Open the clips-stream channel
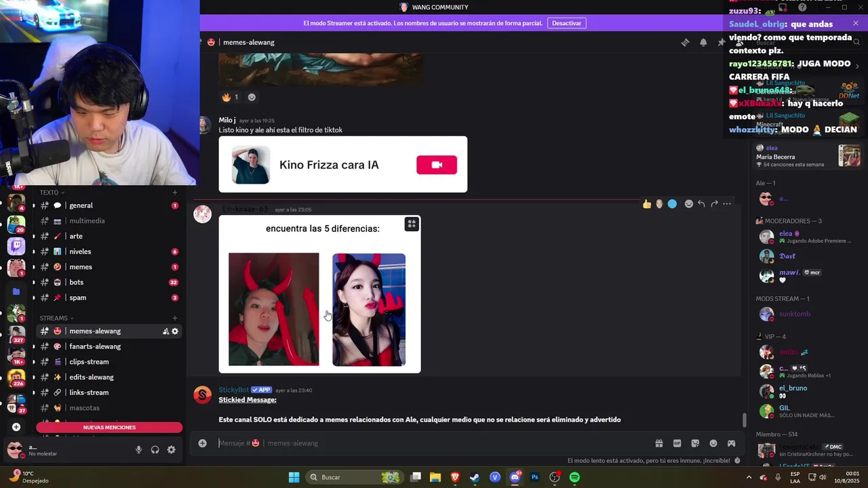Viewport: 868px width, 488px height. (x=108, y=362)
